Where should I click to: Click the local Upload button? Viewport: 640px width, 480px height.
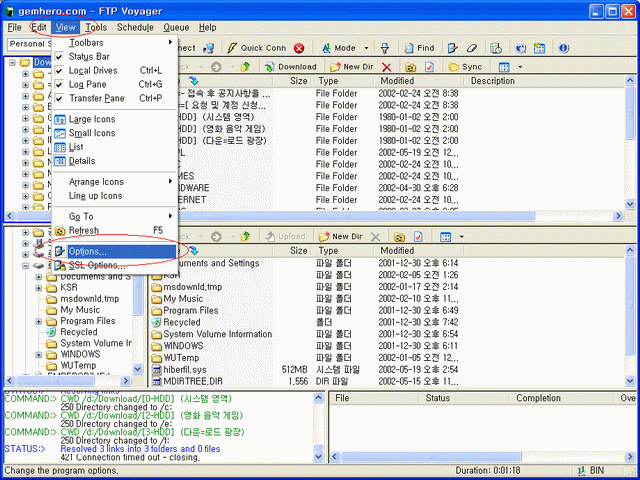coord(285,236)
